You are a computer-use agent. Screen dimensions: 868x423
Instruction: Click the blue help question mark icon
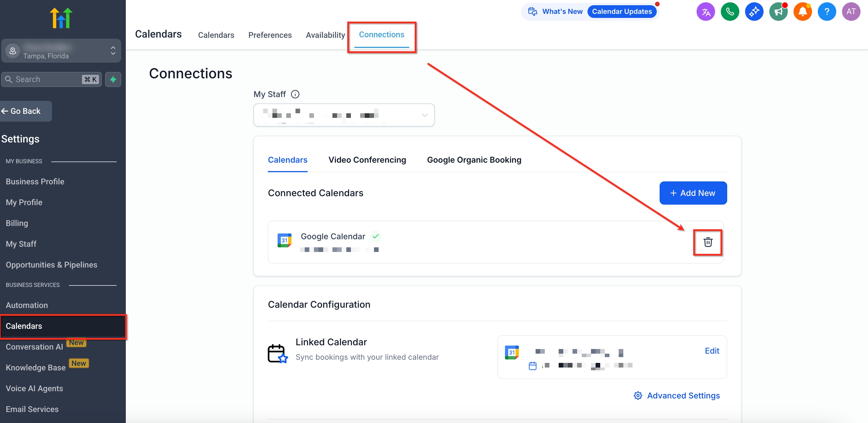[x=827, y=12]
